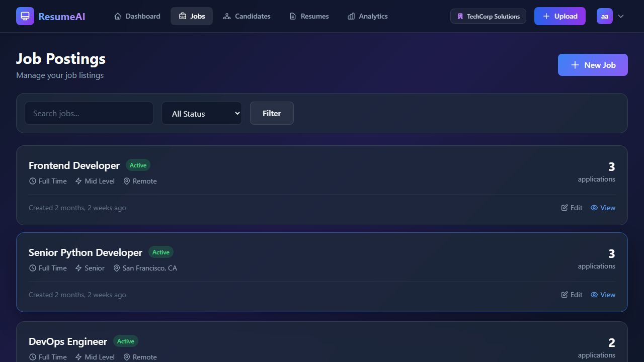Switch to the Jobs tab
Screen dimensions: 644x362
[192, 16]
